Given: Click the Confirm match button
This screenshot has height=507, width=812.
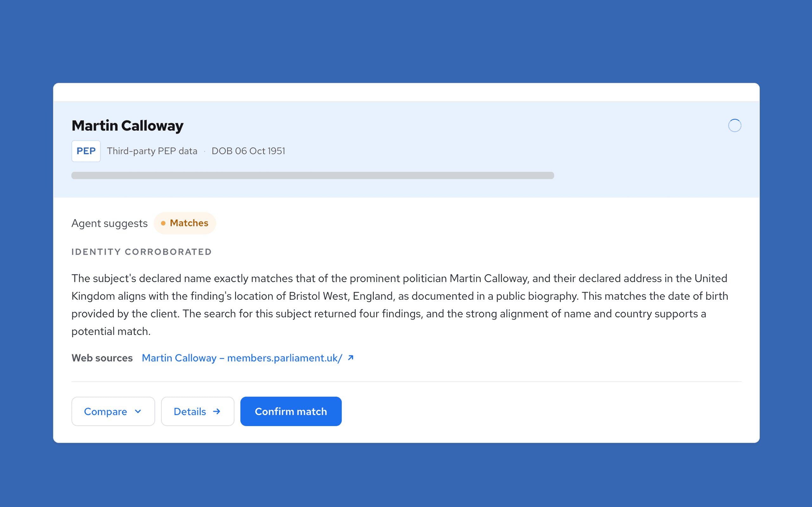Looking at the screenshot, I should pyautogui.click(x=291, y=411).
